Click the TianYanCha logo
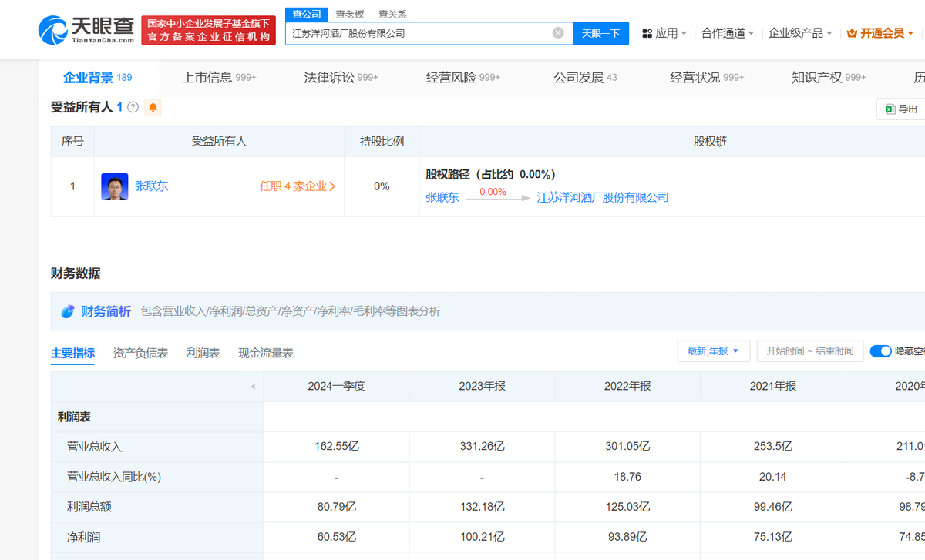This screenshot has width=925, height=560. click(86, 29)
